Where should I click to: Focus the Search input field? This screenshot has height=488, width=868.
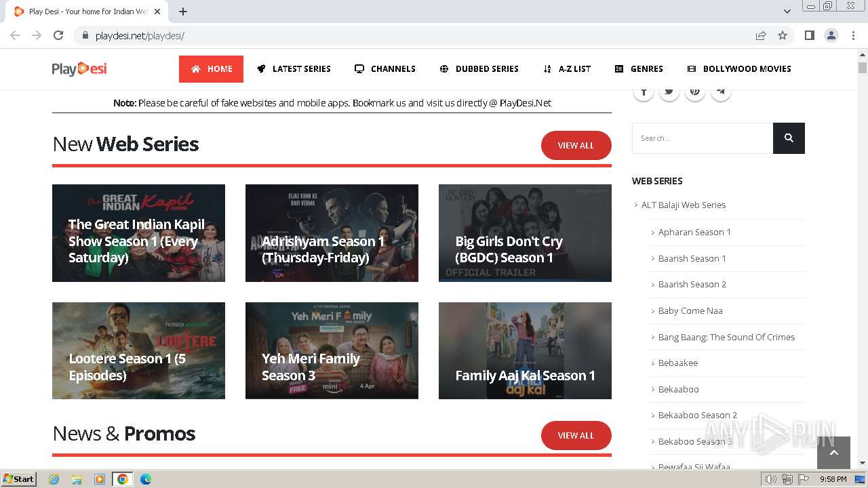(703, 138)
